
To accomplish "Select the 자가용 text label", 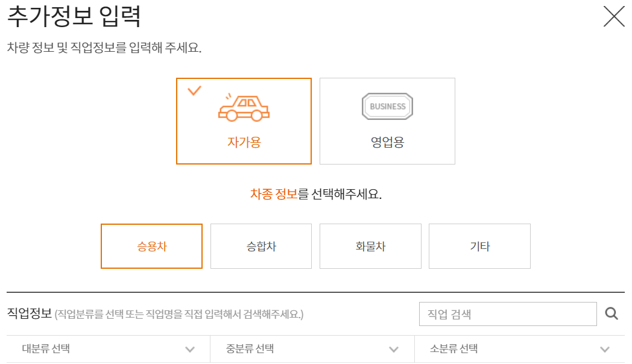I will pos(244,143).
